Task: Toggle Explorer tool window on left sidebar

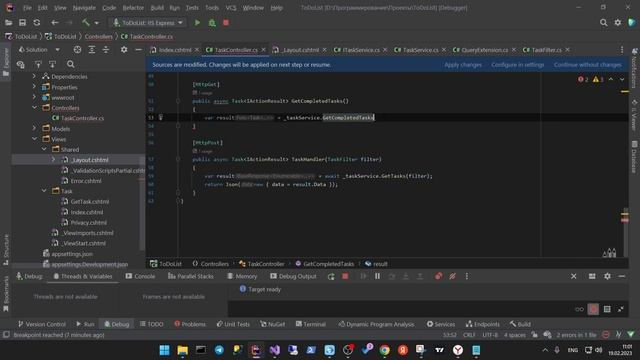Action: coord(6,62)
